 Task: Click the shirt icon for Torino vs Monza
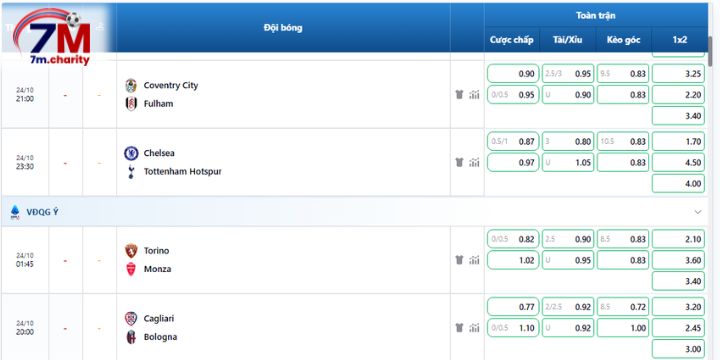[459, 260]
